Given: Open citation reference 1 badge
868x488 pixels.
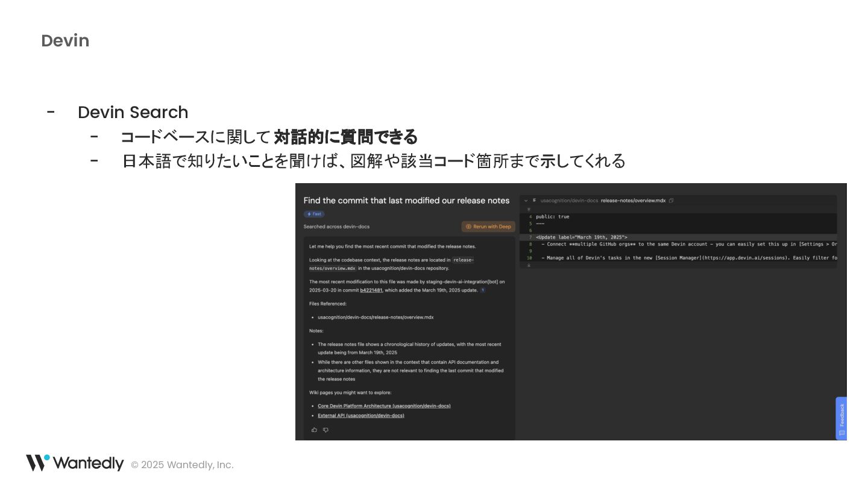Looking at the screenshot, I should pyautogui.click(x=483, y=290).
